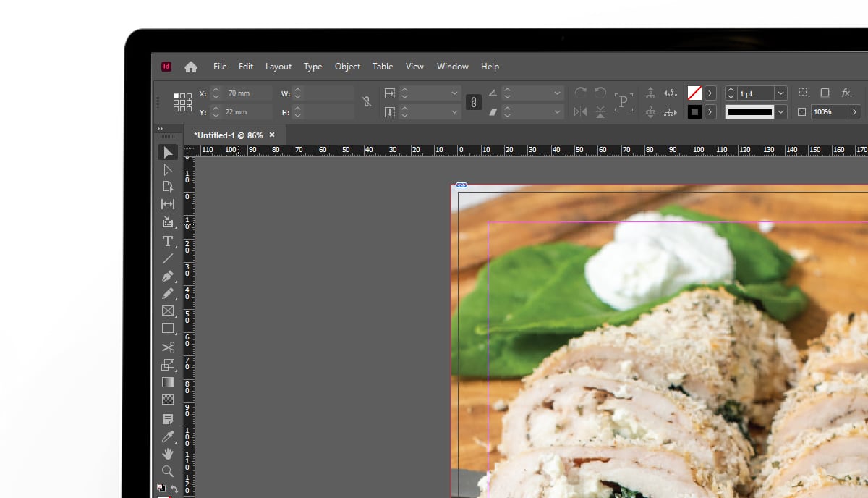Open the Scale Y Percentage dropdown
The height and width of the screenshot is (498, 868).
[454, 111]
